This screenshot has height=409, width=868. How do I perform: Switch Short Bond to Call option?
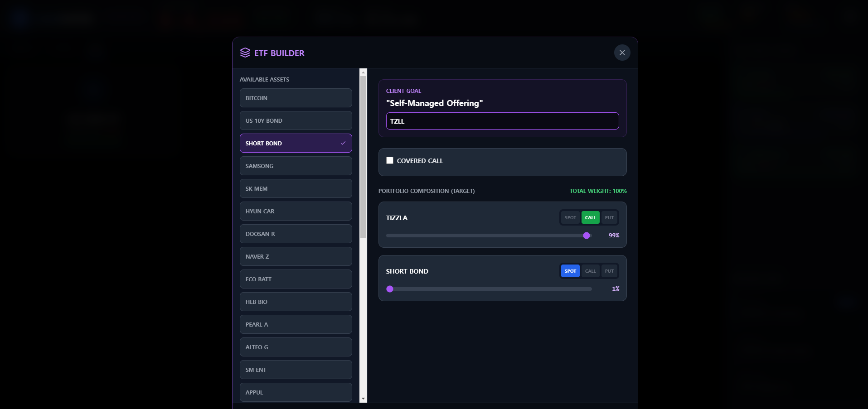click(590, 271)
